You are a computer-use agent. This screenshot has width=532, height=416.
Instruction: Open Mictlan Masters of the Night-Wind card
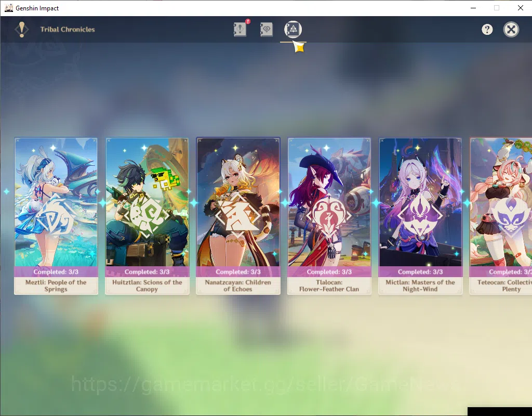pyautogui.click(x=420, y=216)
